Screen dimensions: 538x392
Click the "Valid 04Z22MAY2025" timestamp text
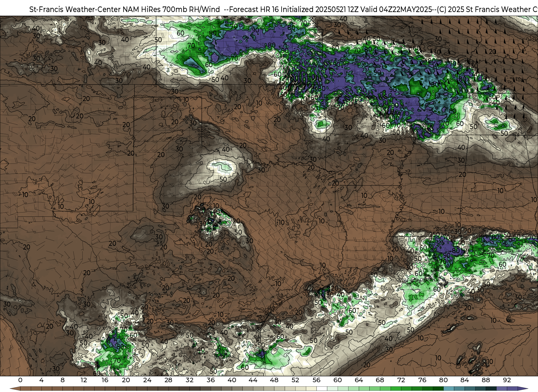pyautogui.click(x=396, y=10)
